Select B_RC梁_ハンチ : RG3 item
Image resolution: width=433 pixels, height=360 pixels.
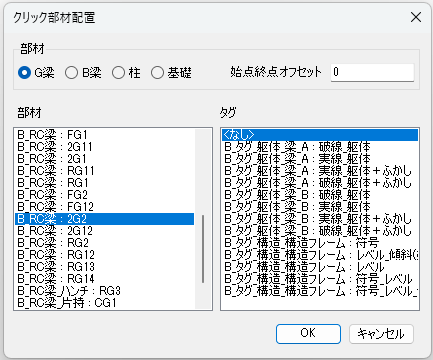[x=105, y=291]
